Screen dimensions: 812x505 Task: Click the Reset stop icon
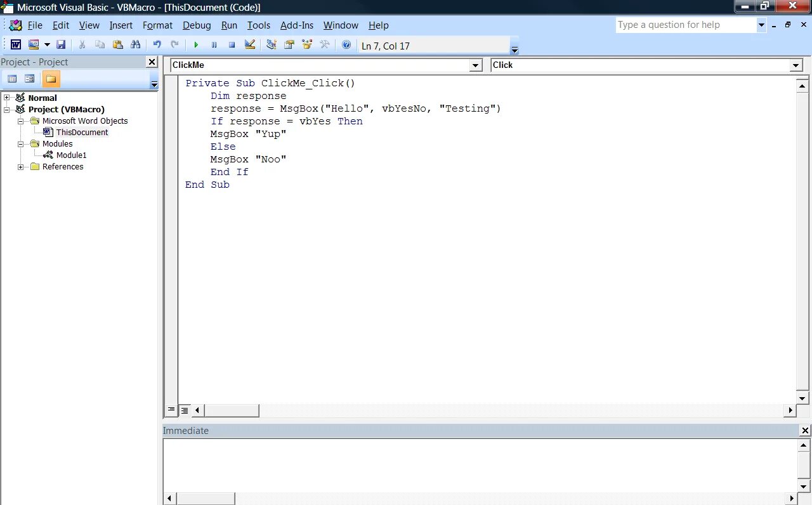[232, 45]
